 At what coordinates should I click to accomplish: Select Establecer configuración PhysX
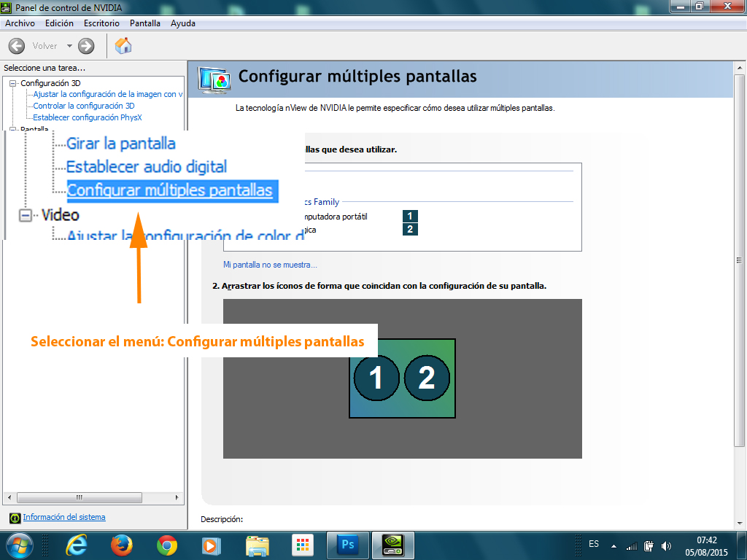pyautogui.click(x=88, y=117)
